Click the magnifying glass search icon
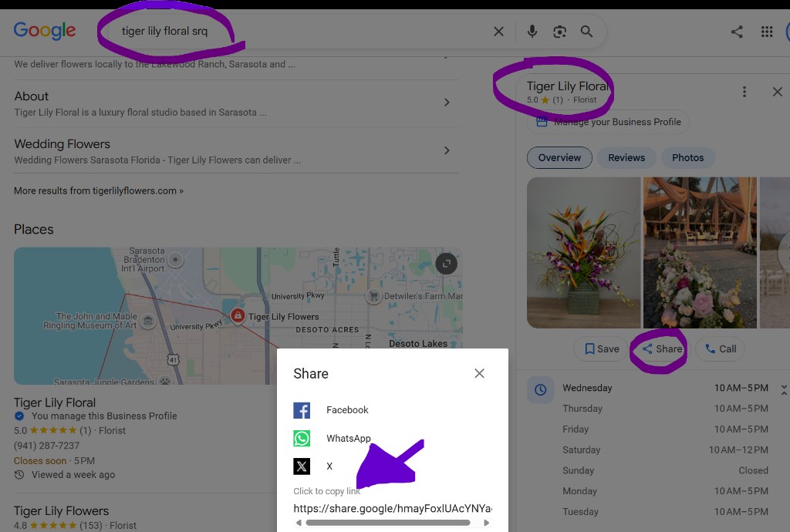This screenshot has height=532, width=790. (x=586, y=32)
